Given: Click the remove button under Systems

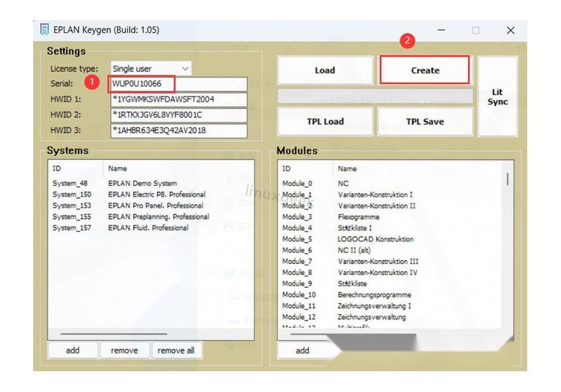Looking at the screenshot, I should click(124, 350).
